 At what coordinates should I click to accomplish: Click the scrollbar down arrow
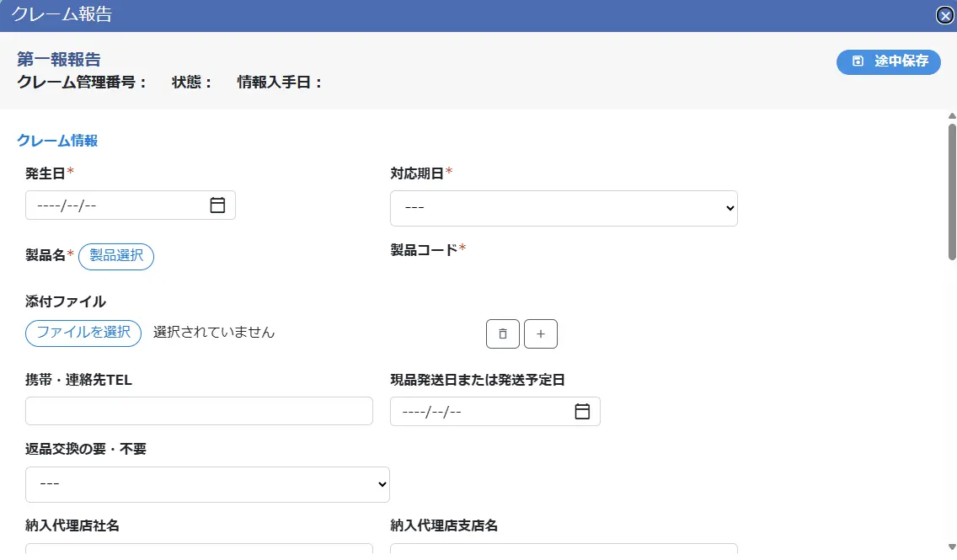952,547
